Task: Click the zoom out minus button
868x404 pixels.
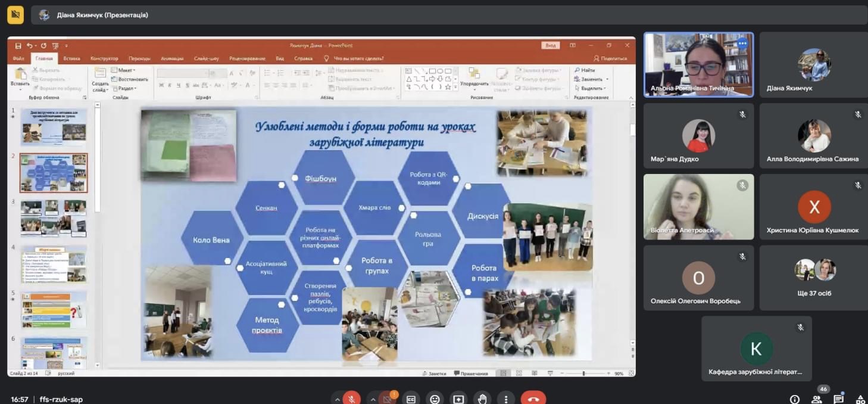Action: (561, 374)
